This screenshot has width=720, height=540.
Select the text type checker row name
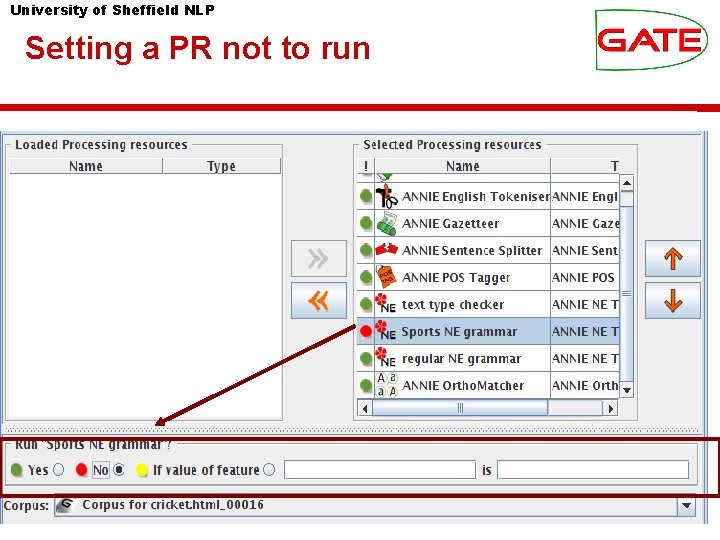click(x=453, y=305)
